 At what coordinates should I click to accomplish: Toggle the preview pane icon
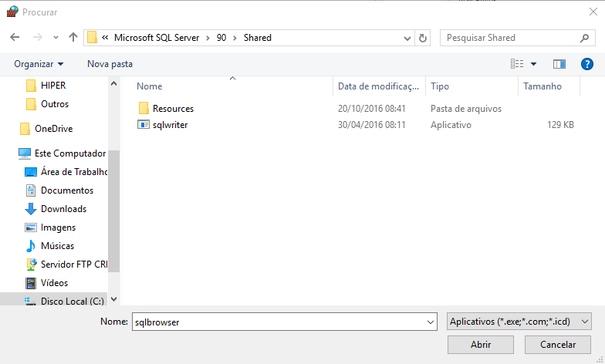coord(559,64)
